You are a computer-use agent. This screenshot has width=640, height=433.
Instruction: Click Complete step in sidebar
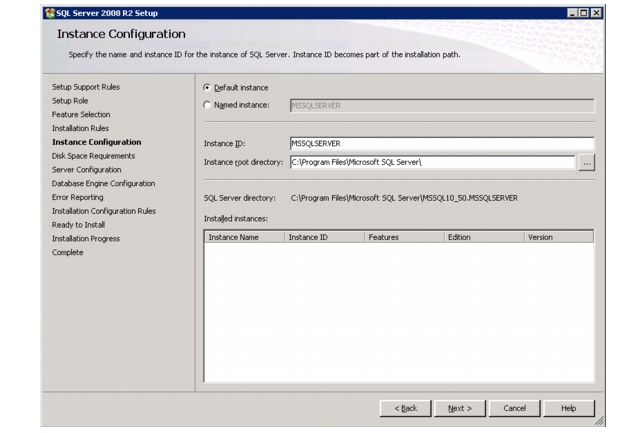click(67, 253)
